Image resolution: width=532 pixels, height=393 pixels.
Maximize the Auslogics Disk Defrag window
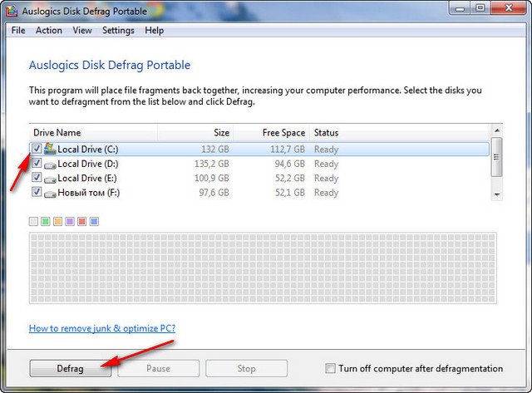click(480, 8)
